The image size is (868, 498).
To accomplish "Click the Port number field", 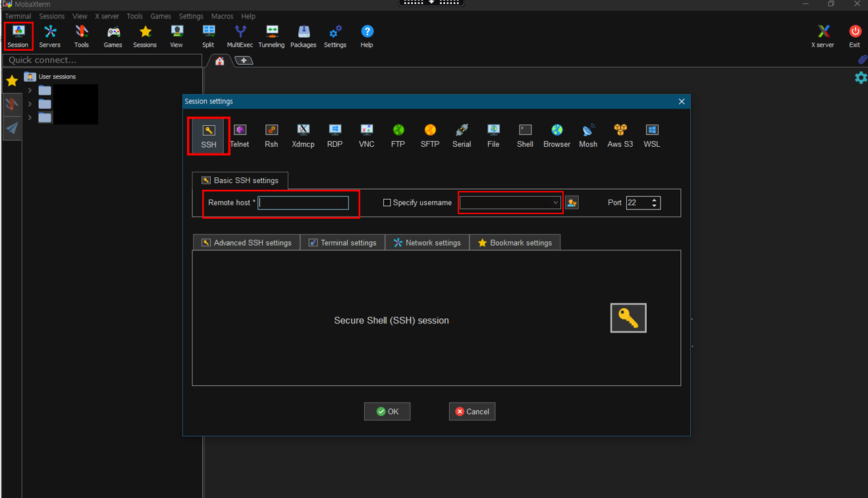I will coord(637,203).
